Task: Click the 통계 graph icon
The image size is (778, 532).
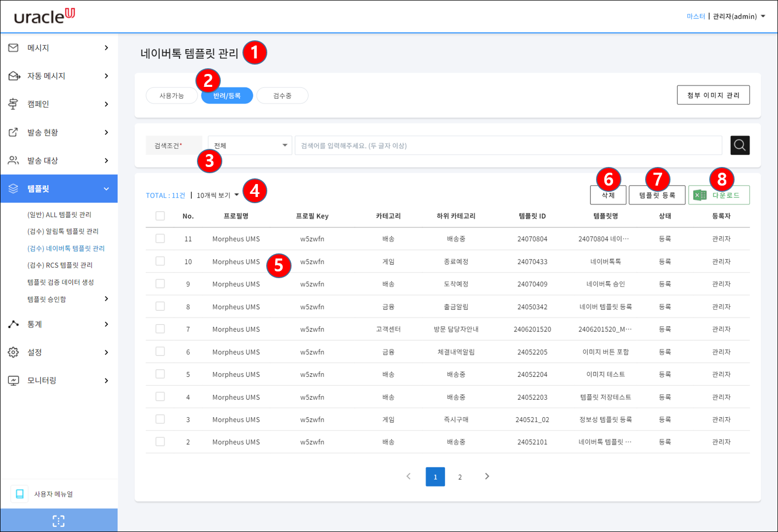Action: click(13, 324)
